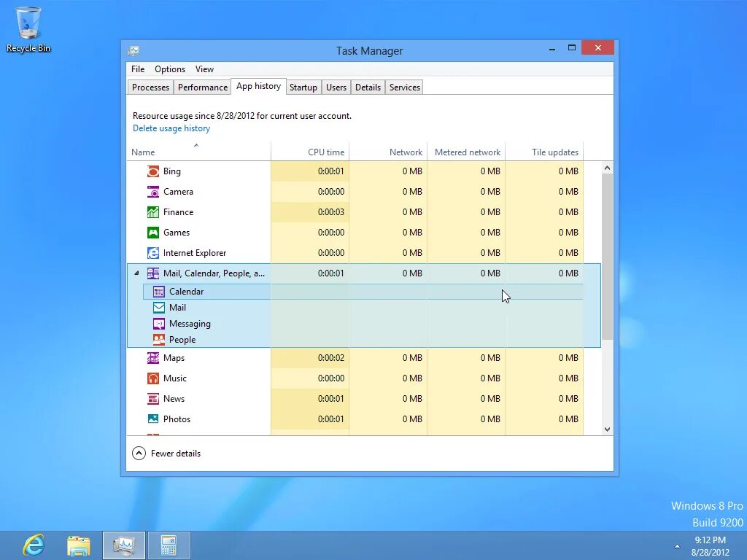Click the Bing app icon
This screenshot has height=560, width=747.
(x=153, y=171)
